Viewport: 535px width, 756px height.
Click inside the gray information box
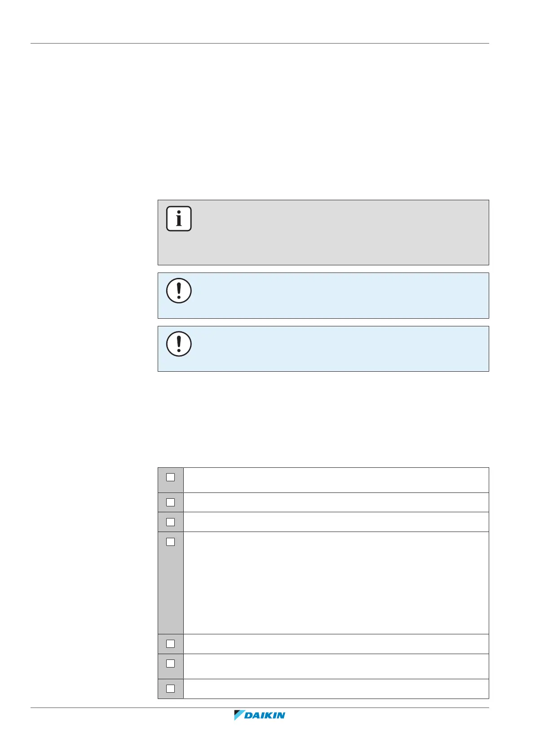(x=337, y=233)
